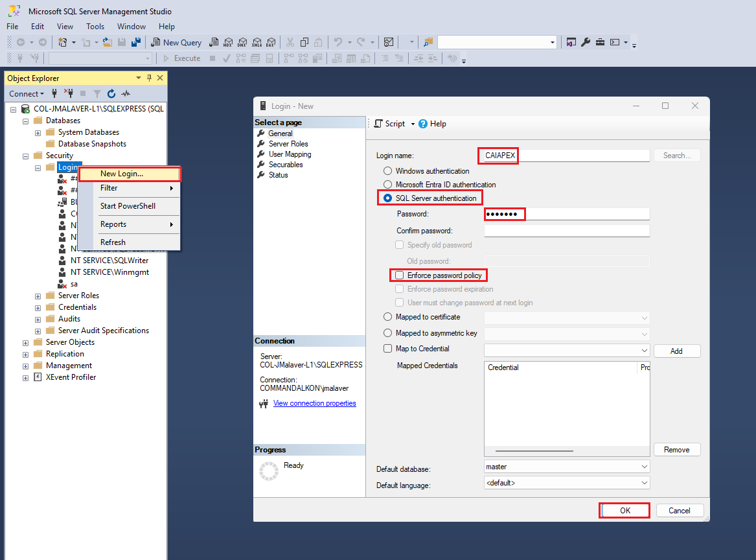Expand the Server Roles node
756x560 pixels.
[x=38, y=296]
